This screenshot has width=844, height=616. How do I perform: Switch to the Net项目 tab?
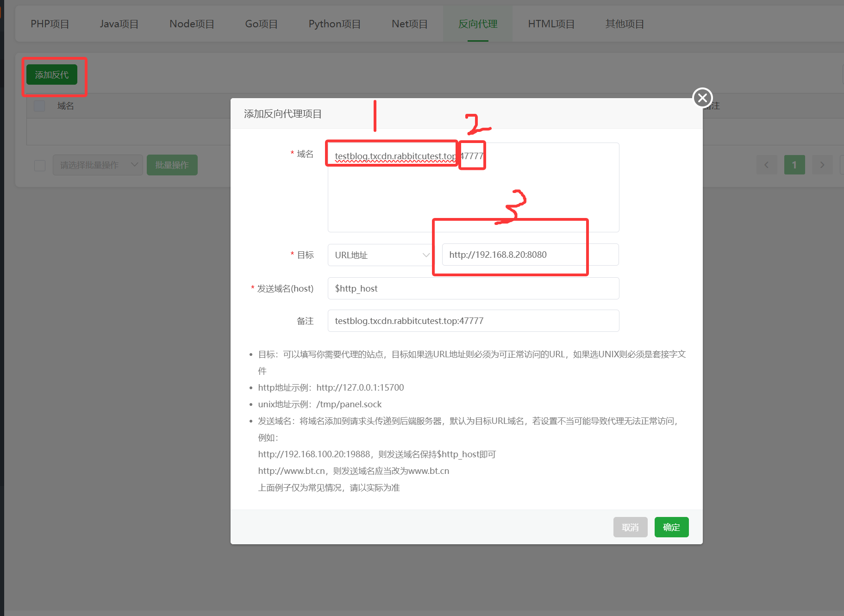click(x=409, y=24)
